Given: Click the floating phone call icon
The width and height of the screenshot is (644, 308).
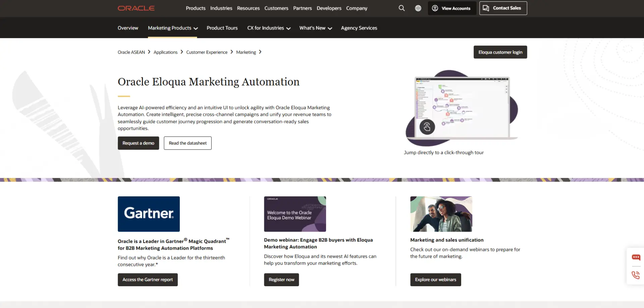Looking at the screenshot, I should tap(636, 275).
